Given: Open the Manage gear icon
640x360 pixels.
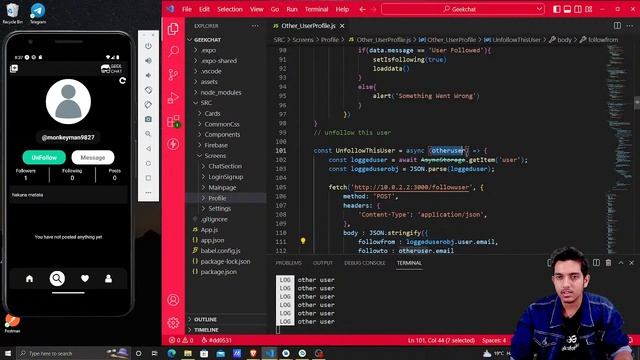Looking at the screenshot, I should [x=173, y=323].
